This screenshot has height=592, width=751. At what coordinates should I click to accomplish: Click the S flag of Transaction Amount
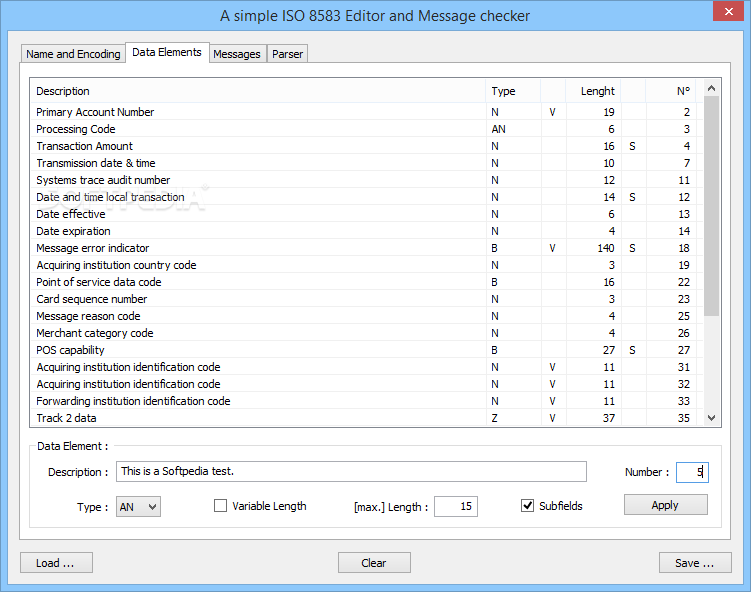pos(632,146)
